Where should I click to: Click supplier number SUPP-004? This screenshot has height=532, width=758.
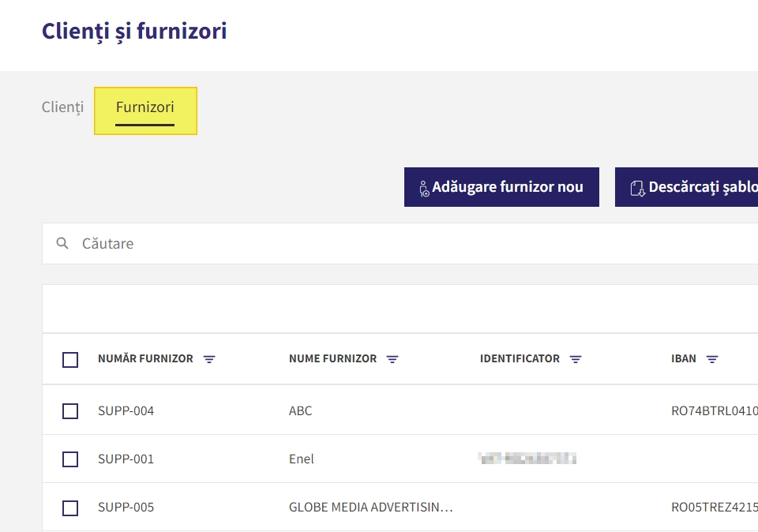(126, 410)
